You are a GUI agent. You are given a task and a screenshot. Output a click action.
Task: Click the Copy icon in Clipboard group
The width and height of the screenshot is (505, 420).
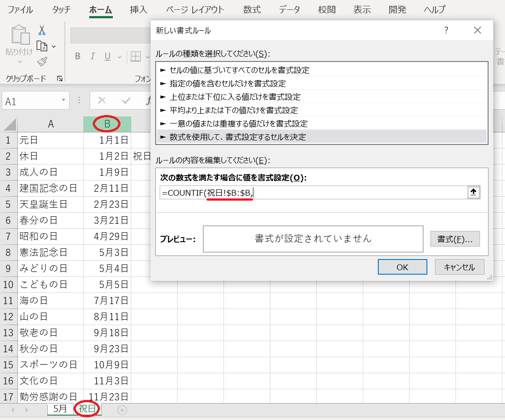point(42,46)
